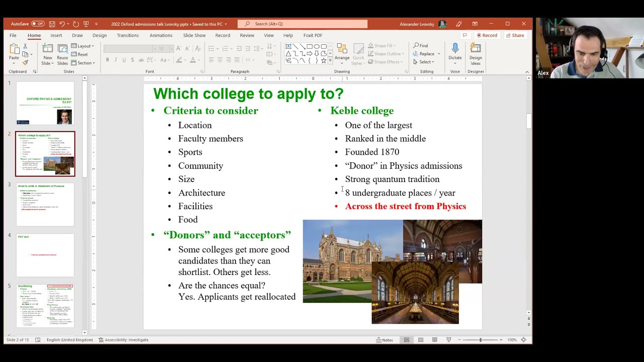The height and width of the screenshot is (362, 644).
Task: Expand the Layout dropdown
Action: [83, 46]
